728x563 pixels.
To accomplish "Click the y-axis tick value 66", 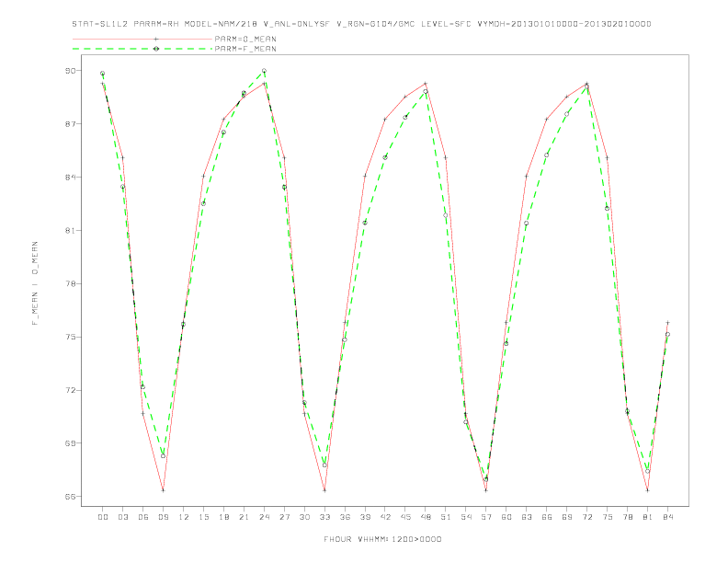I will click(71, 497).
